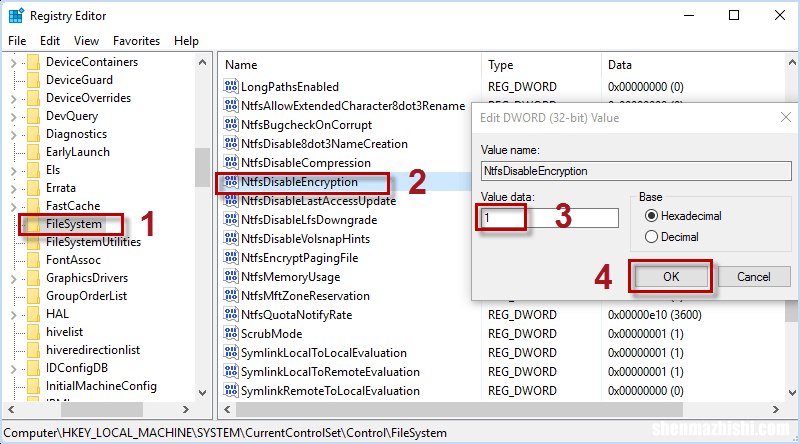The image size is (800, 444).
Task: Expand the DeviceContainers key
Action: pos(14,63)
